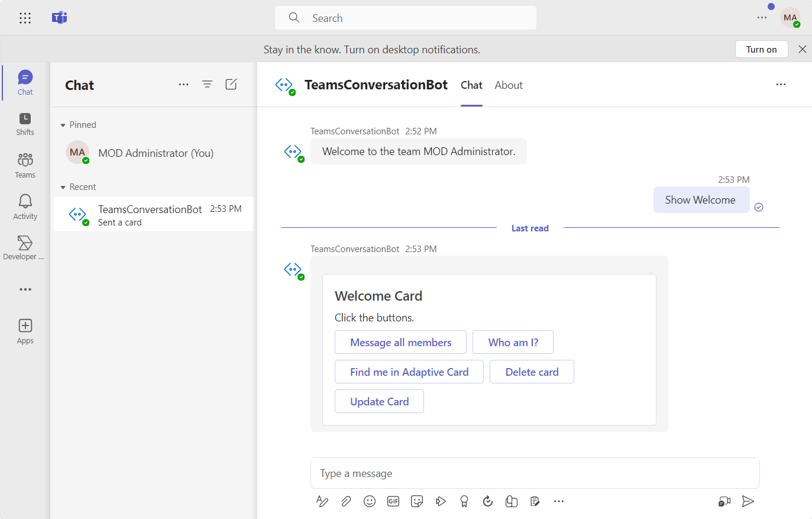Click the video clip record icon
Screen dimensions: 812x519
[x=724, y=501]
